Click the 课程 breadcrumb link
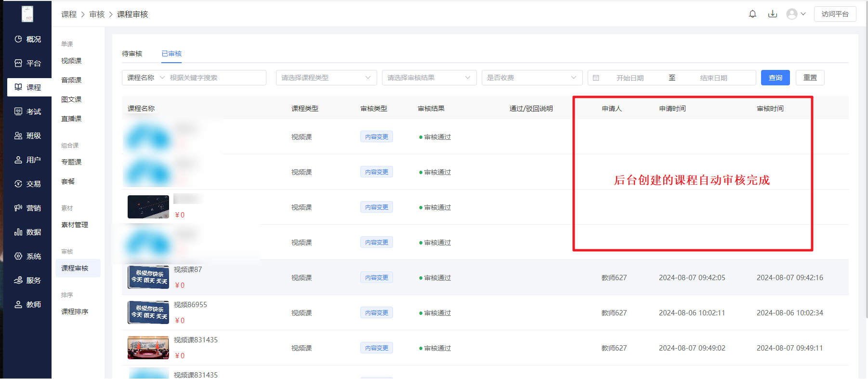 [x=69, y=14]
